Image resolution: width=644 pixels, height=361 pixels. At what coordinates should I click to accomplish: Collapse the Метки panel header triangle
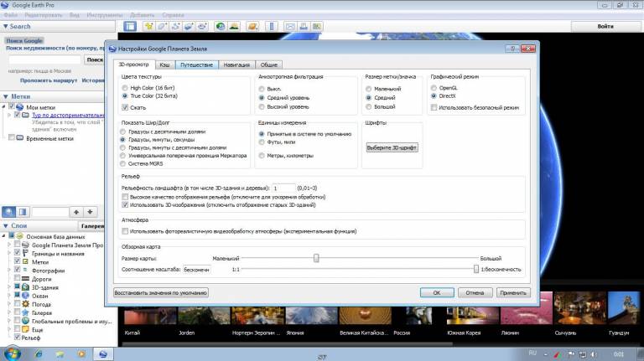[x=5, y=96]
